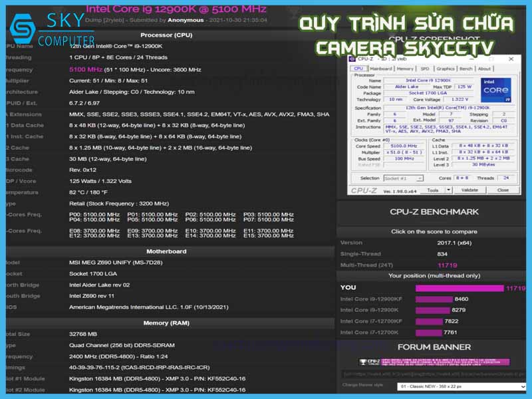
Task: Click the Validate button
Action: [x=469, y=190]
